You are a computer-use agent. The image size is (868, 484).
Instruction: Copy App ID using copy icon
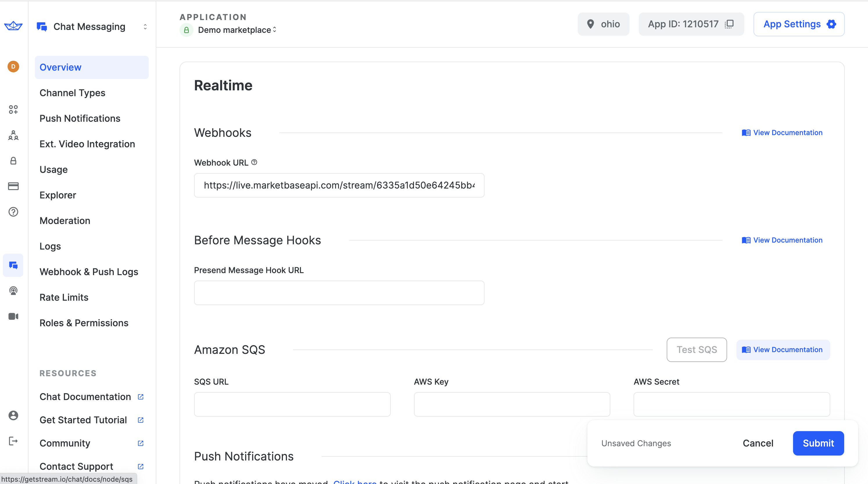[x=729, y=24]
